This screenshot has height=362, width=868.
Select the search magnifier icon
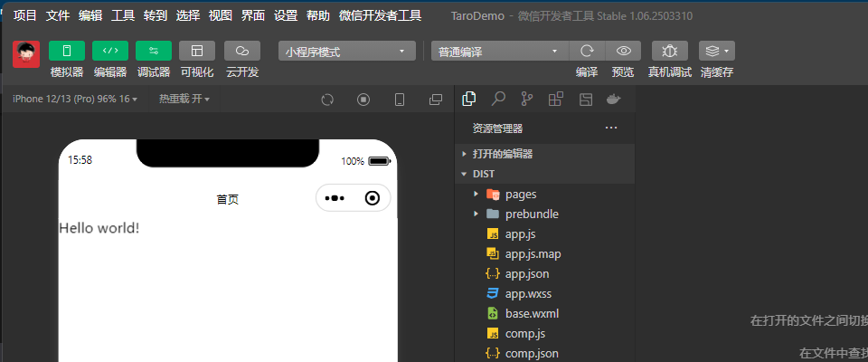pos(498,99)
